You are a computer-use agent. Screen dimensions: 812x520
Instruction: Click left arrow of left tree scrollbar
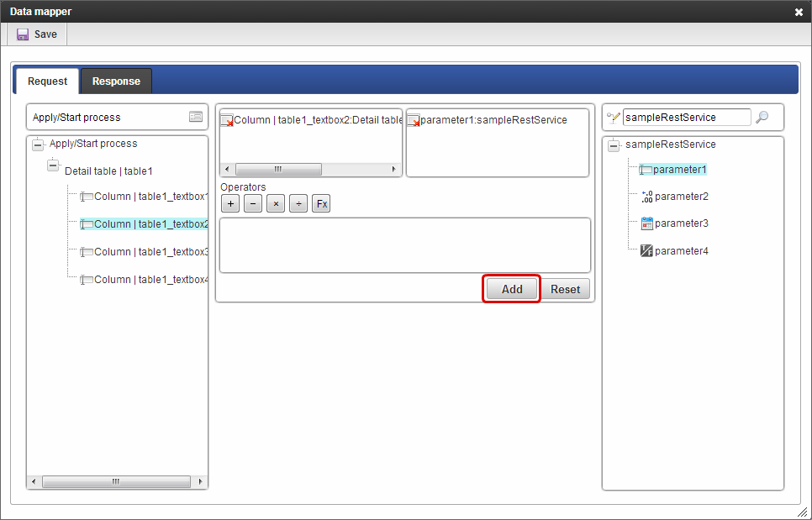click(x=33, y=481)
